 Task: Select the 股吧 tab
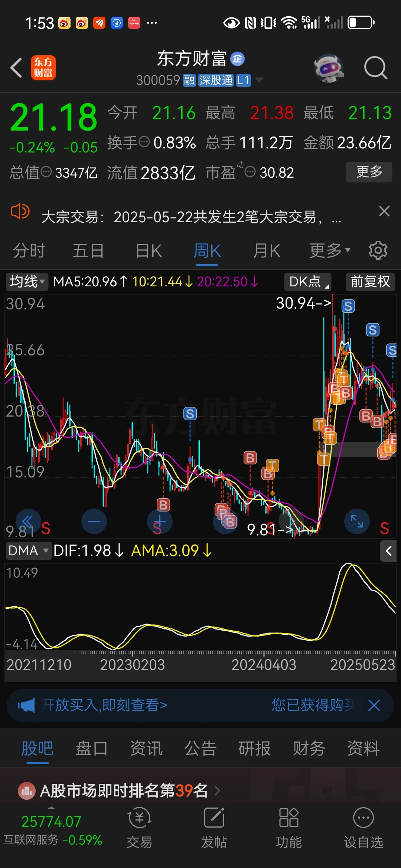coord(38,748)
